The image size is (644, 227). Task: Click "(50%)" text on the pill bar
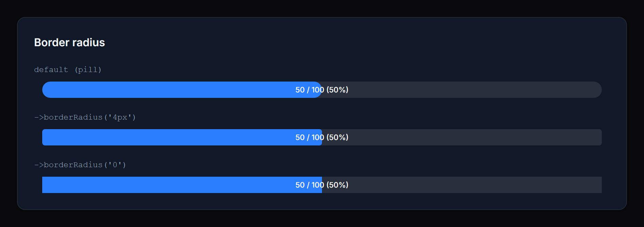click(x=337, y=90)
